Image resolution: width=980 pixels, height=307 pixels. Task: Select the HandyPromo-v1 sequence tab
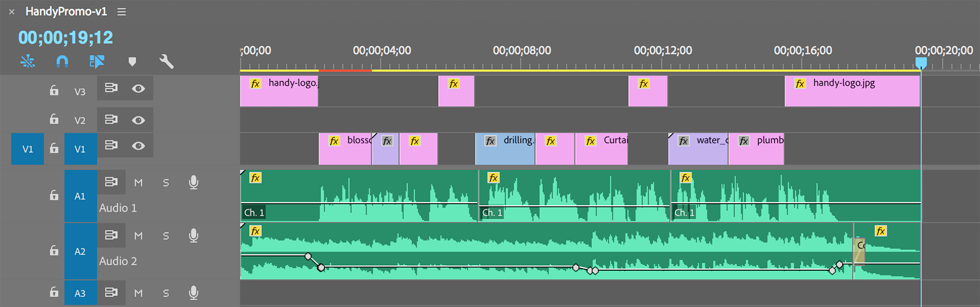pyautogui.click(x=66, y=12)
